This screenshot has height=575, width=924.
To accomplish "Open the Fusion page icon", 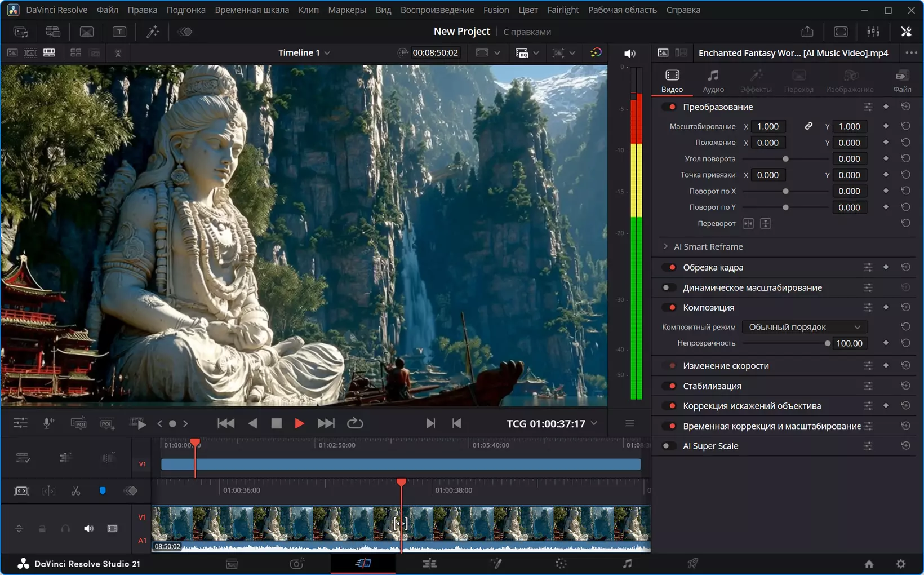I will pyautogui.click(x=495, y=563).
